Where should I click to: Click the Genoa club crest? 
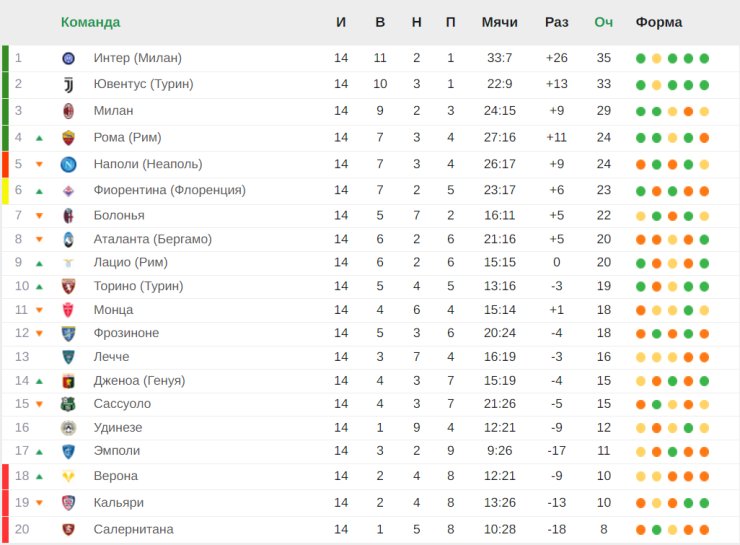pyautogui.click(x=68, y=381)
